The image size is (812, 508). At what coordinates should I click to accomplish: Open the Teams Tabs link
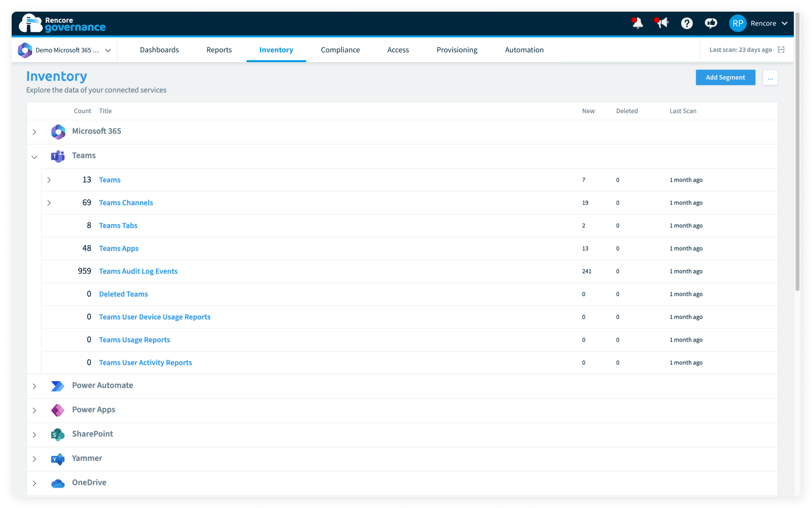(118, 226)
